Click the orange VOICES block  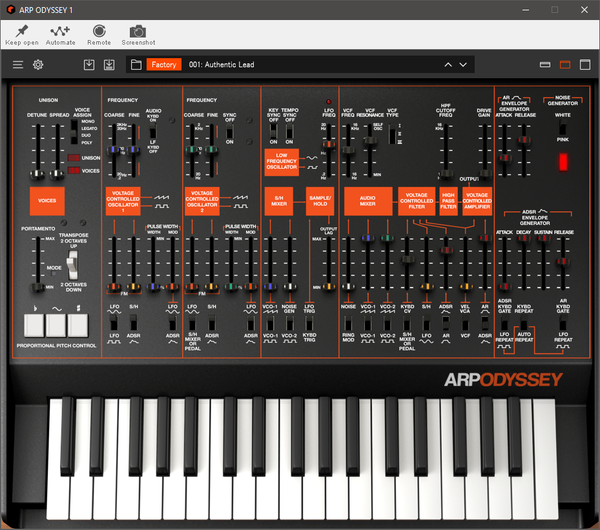click(47, 201)
